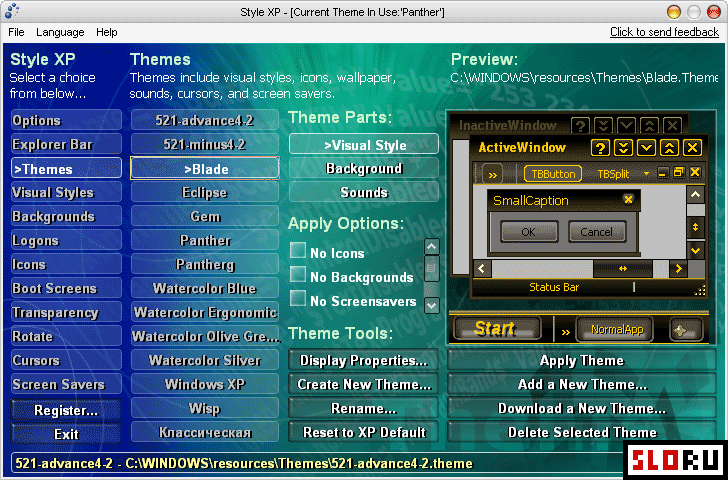Open the Rotate section

pyautogui.click(x=66, y=337)
